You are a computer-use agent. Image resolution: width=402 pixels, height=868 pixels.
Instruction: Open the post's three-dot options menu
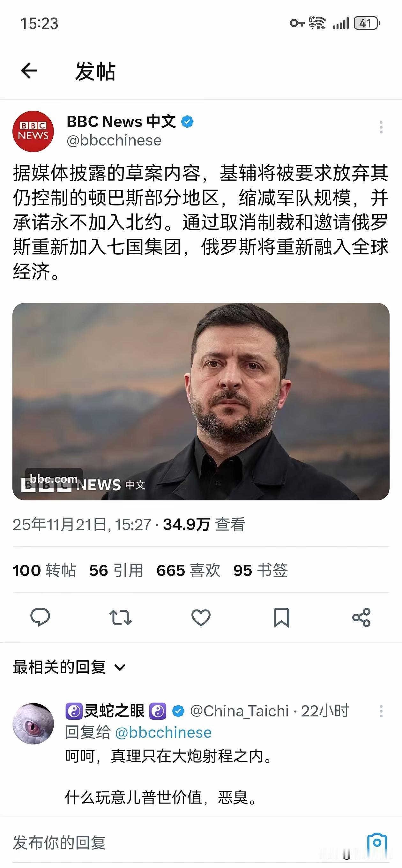(381, 127)
